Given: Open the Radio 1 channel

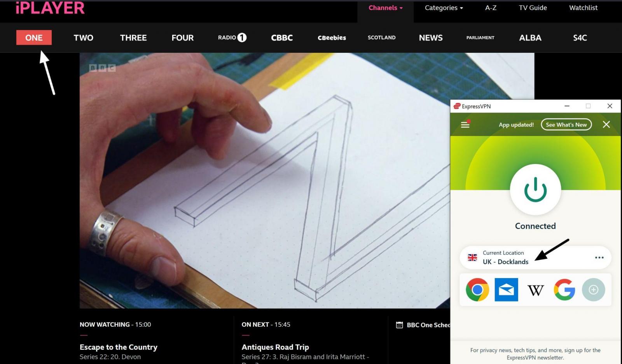Looking at the screenshot, I should [x=232, y=38].
